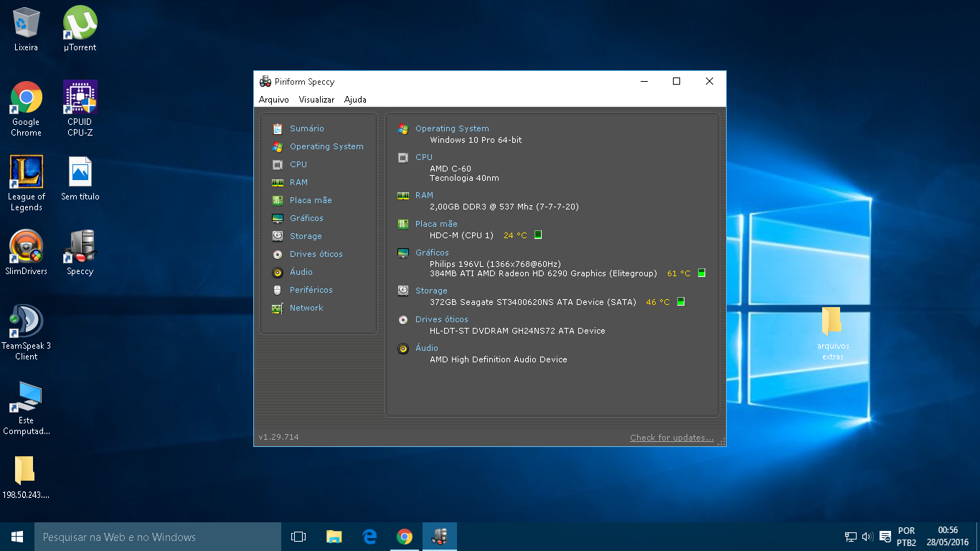Click the Periféricos mouse icon in sidebar

tap(277, 290)
